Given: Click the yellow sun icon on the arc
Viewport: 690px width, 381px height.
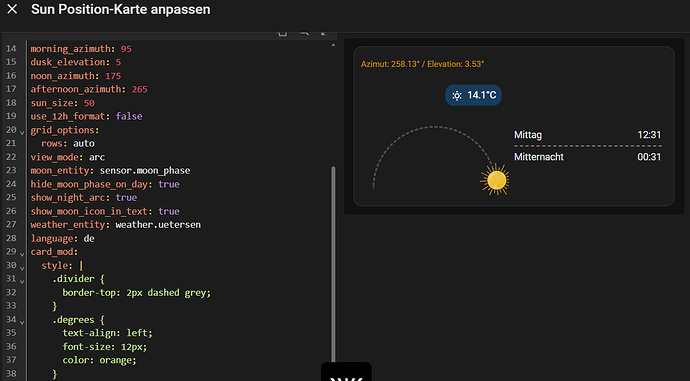Looking at the screenshot, I should click(x=495, y=180).
